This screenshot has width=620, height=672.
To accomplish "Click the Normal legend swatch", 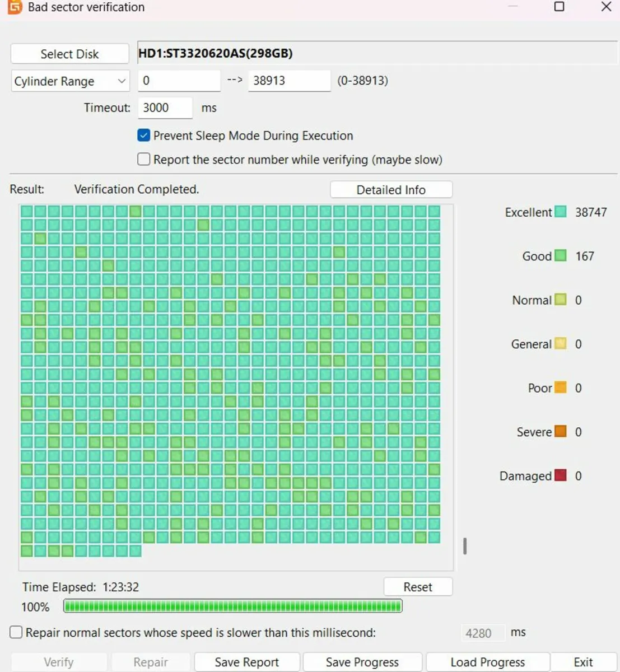I will (560, 300).
